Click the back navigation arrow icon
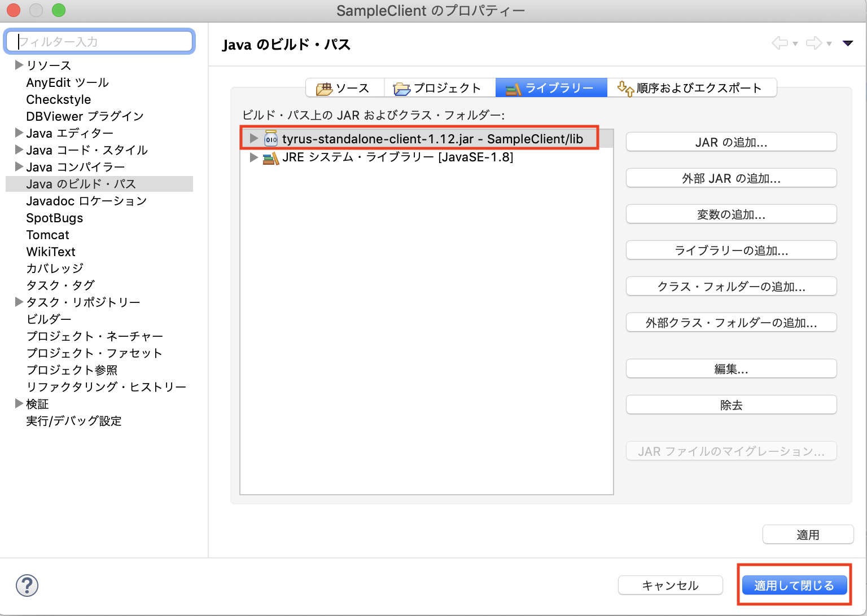Image resolution: width=867 pixels, height=616 pixels. (x=780, y=43)
